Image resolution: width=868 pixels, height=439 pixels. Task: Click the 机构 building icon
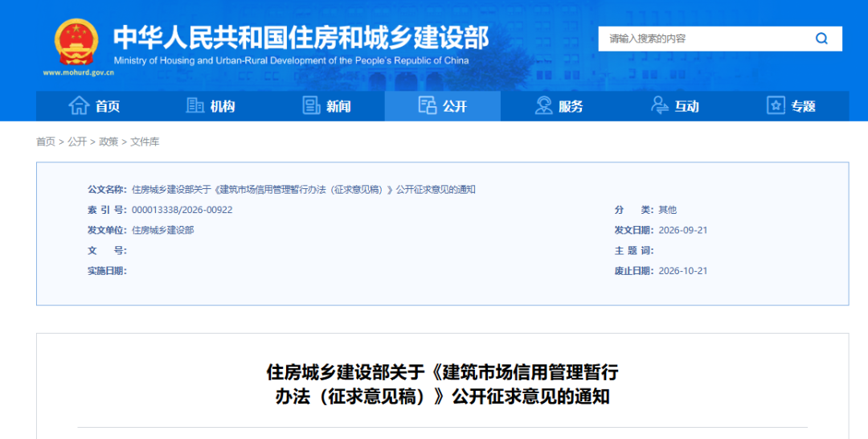pyautogui.click(x=194, y=105)
